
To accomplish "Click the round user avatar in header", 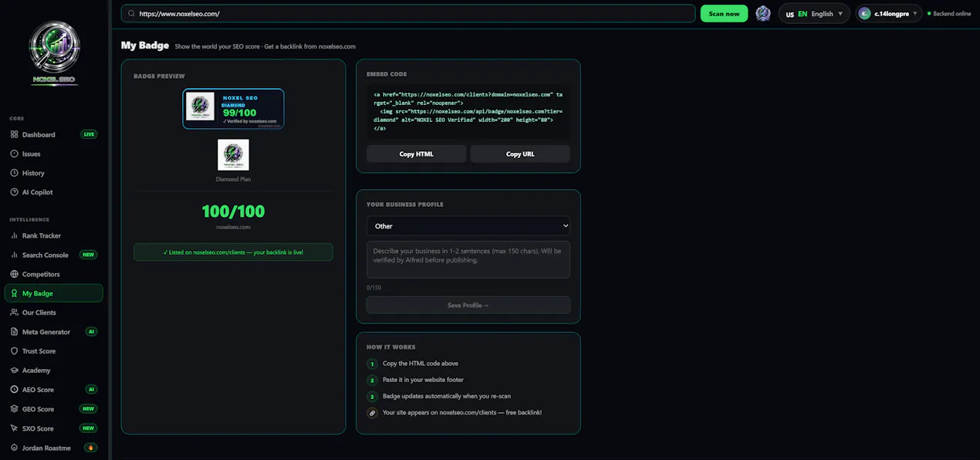I will pos(865,14).
